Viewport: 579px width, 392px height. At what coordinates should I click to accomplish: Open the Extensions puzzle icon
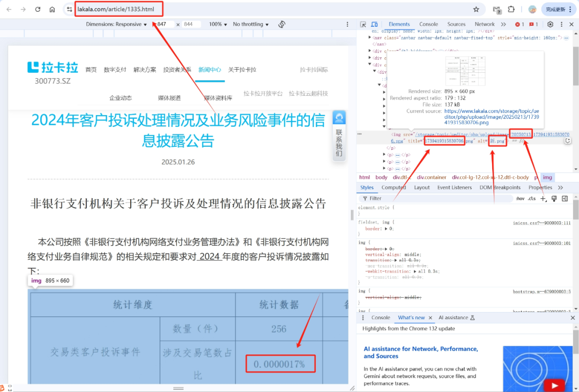point(511,9)
